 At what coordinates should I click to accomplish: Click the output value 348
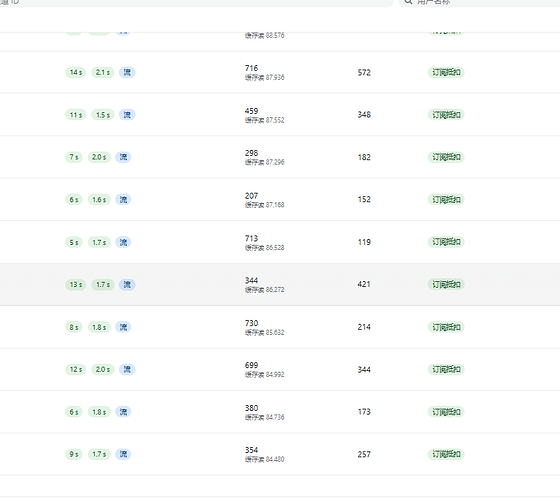pos(364,115)
